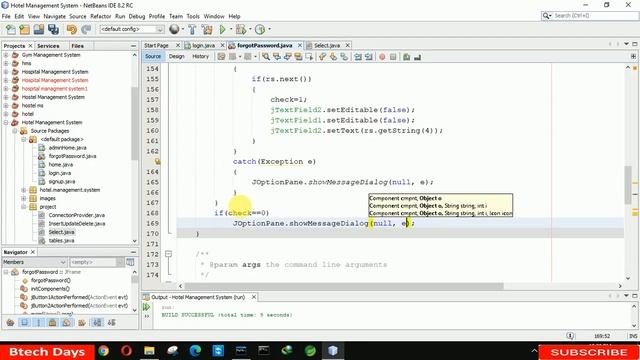Click the Find Selection magnifier icon in editor toolbar
Screen dimensions: 640x360
pos(266,57)
